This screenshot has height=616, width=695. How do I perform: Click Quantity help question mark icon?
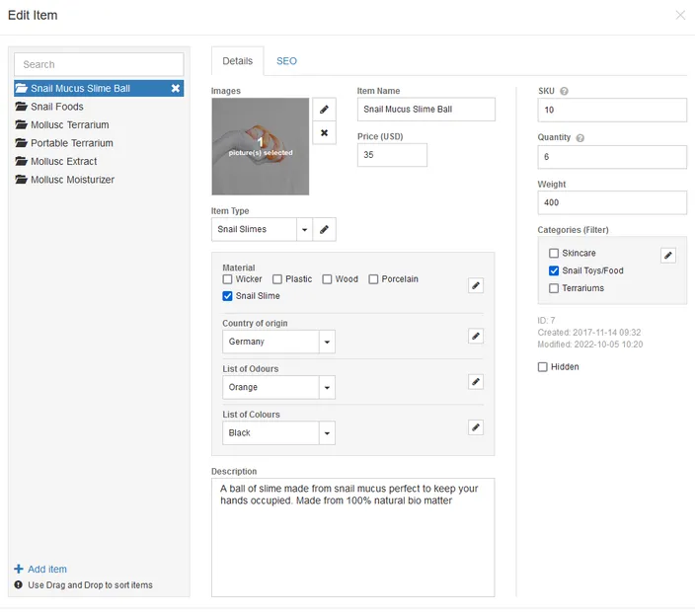click(x=579, y=138)
